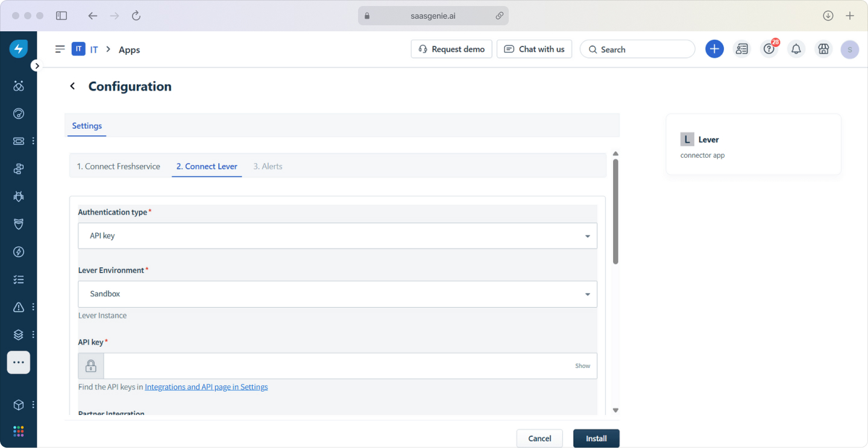
Task: Open the ellipsis panel in the left sidebar
Action: coord(18,362)
